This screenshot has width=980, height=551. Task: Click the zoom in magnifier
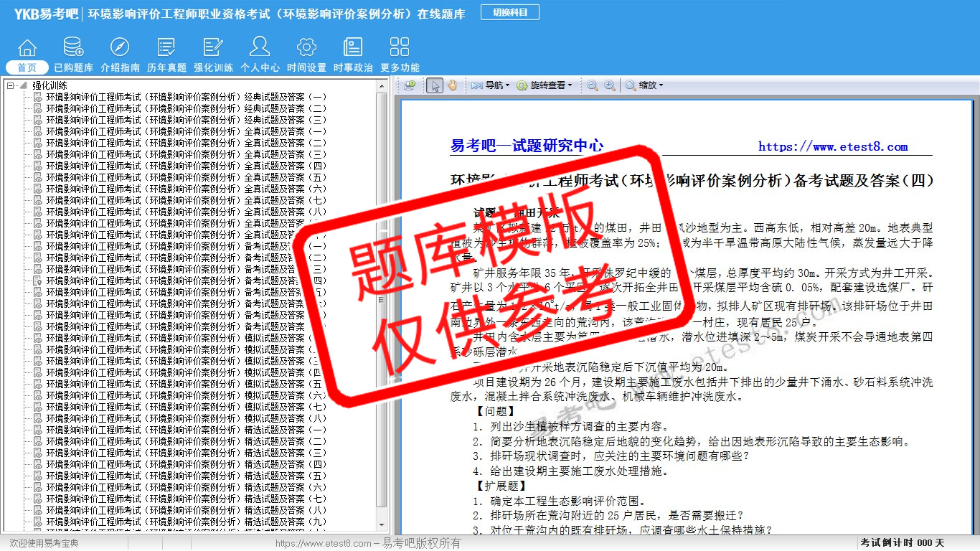tap(610, 85)
